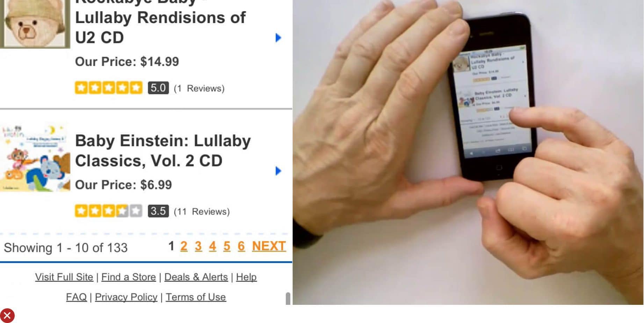Open the Privacy Policy link

(x=126, y=297)
